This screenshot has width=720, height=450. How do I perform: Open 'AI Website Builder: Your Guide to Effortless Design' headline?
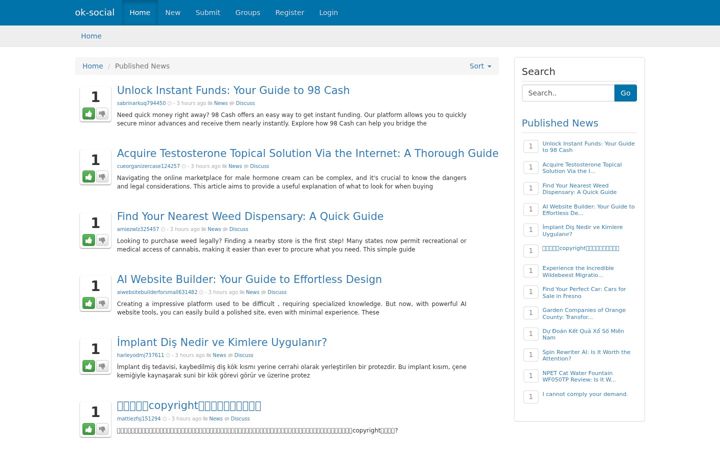click(249, 279)
